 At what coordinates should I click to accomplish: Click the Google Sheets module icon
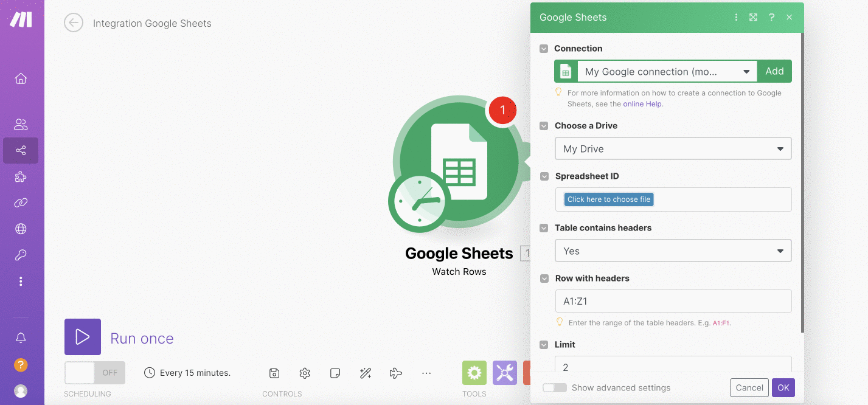[459, 162]
